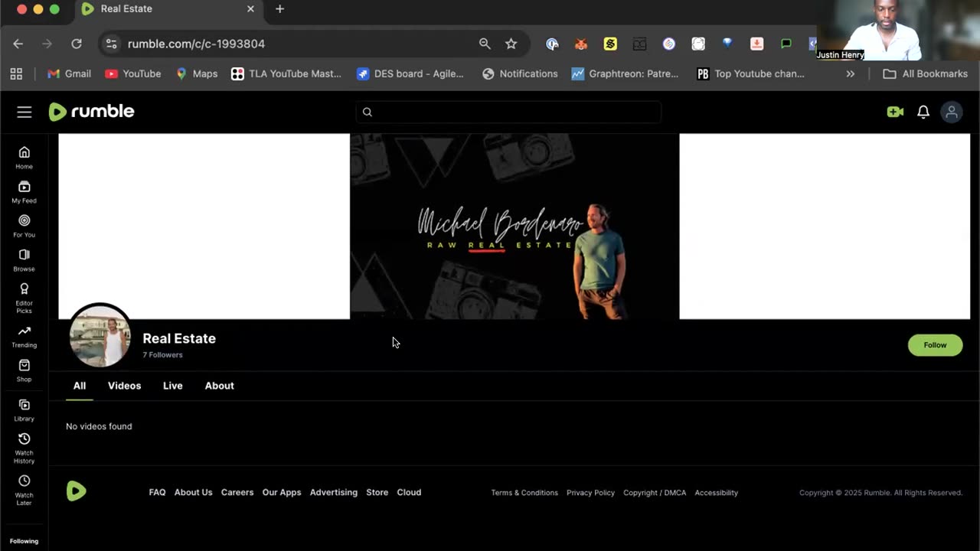Open Browse in sidebar
Screen dimensions: 980x551
24,260
